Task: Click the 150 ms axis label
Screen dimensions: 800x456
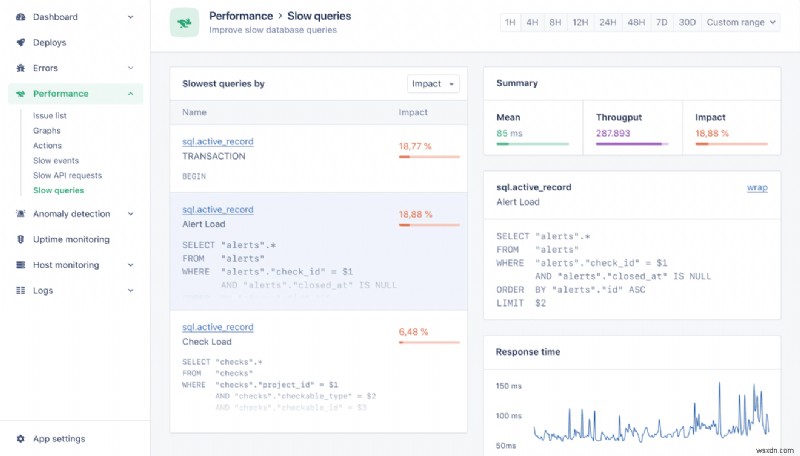Action: [509, 386]
